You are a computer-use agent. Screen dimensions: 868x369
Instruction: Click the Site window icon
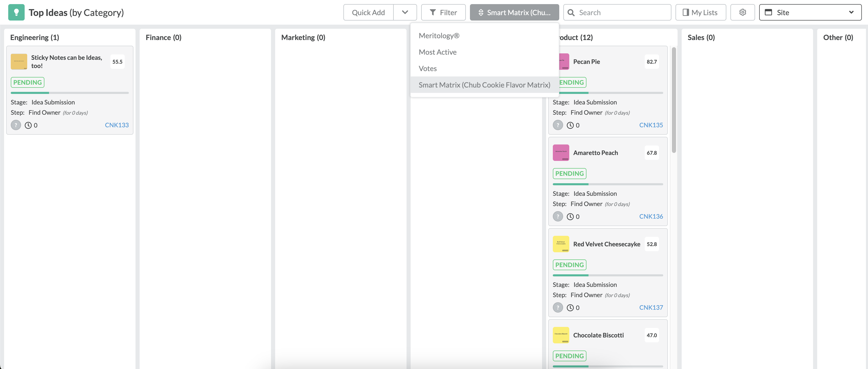[x=768, y=13]
